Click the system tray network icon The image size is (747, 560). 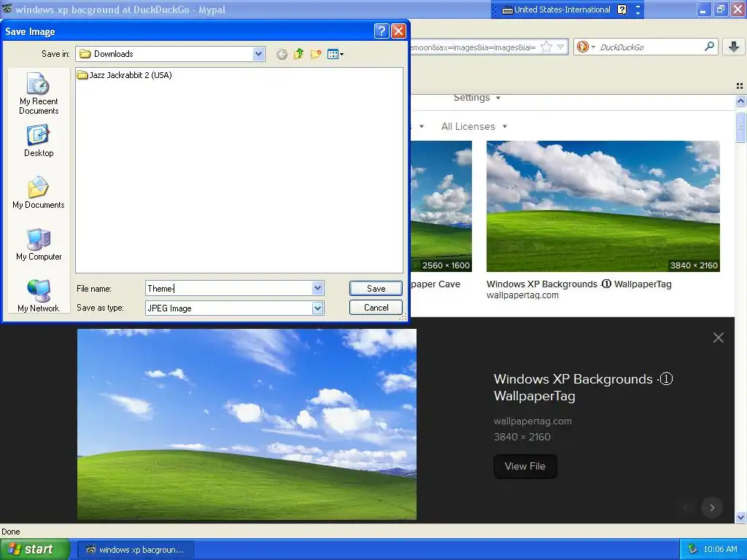click(692, 550)
